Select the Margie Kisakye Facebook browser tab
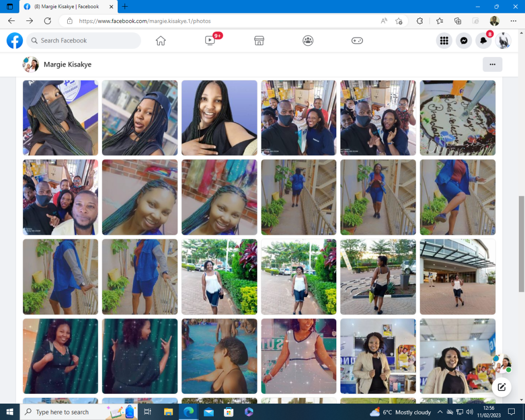525x420 pixels. (67, 7)
